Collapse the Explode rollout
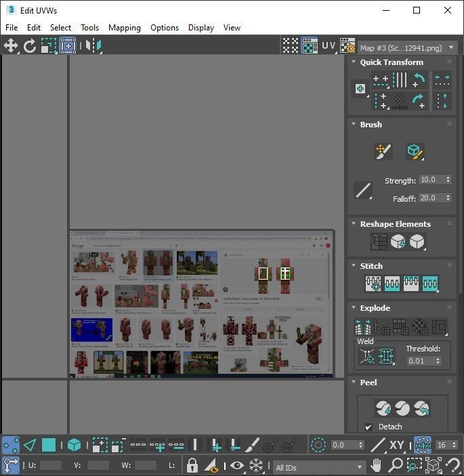464x476 pixels. [x=354, y=307]
